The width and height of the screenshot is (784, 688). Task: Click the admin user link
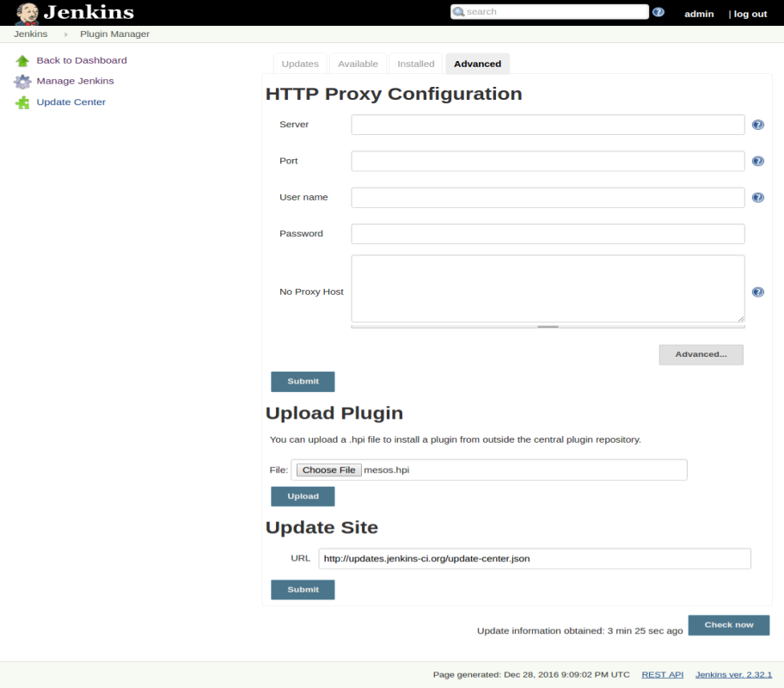(699, 14)
